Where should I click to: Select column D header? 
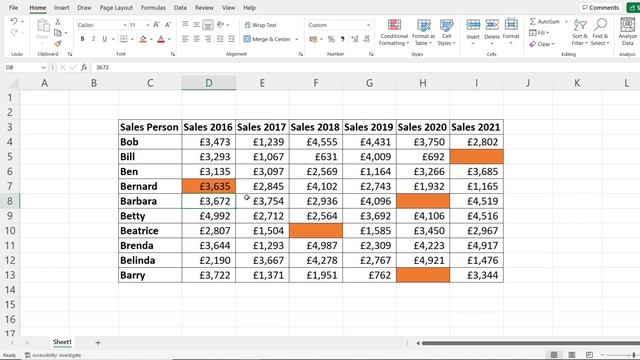tap(209, 83)
